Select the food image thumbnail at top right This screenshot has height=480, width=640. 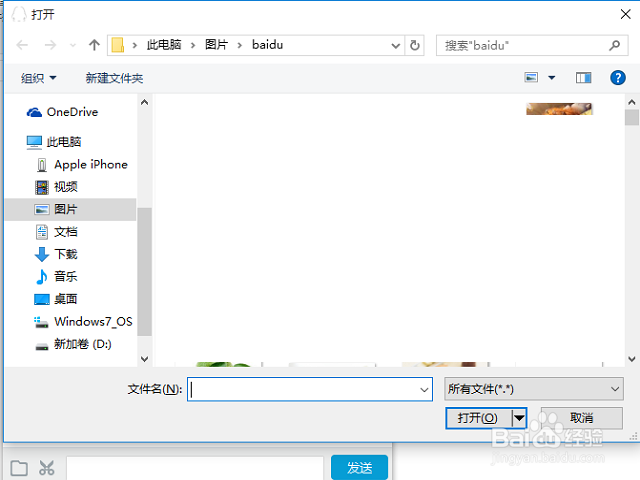pos(559,109)
